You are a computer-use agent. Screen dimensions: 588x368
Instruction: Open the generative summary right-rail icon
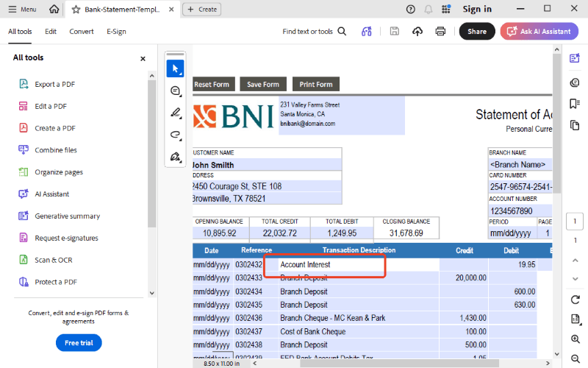pyautogui.click(x=575, y=58)
